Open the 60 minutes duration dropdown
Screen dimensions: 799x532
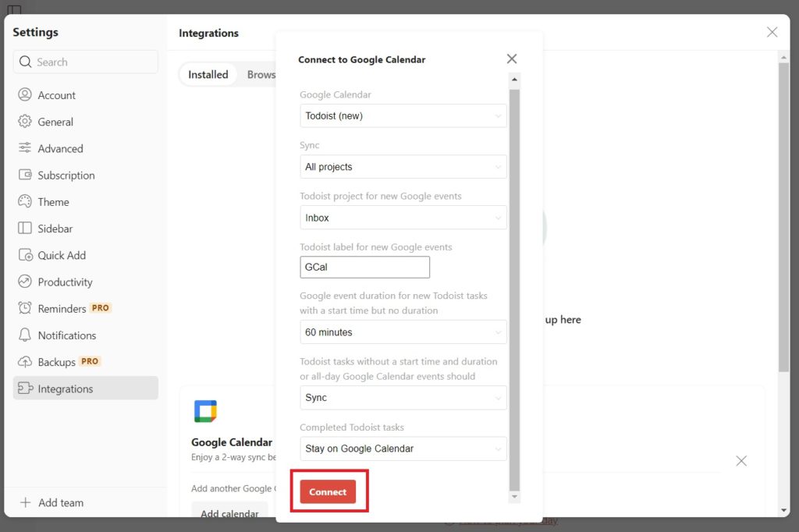coord(403,332)
